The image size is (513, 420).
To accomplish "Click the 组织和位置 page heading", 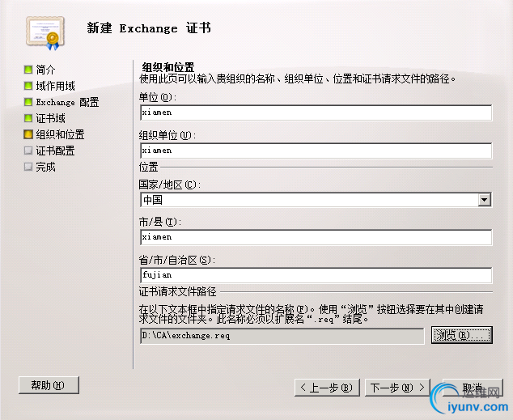I will [x=168, y=67].
